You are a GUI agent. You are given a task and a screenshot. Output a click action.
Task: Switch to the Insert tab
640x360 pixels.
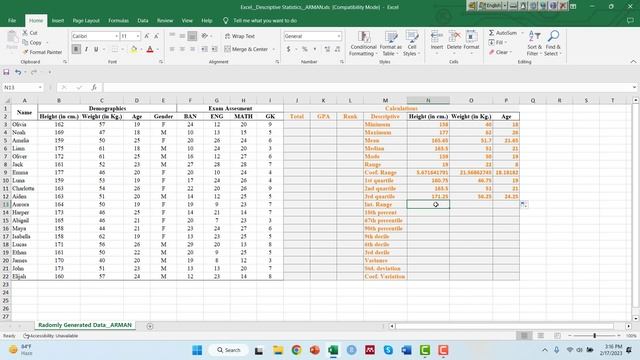58,20
